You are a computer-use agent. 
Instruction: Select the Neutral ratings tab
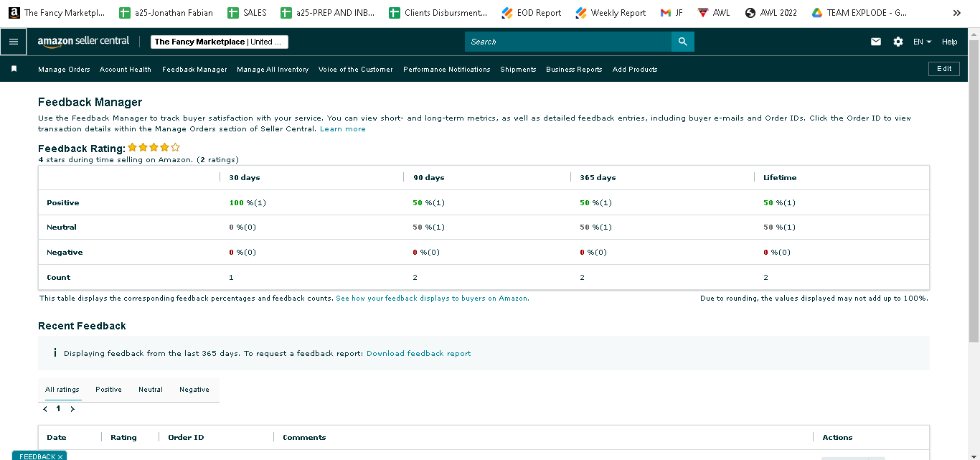point(151,390)
